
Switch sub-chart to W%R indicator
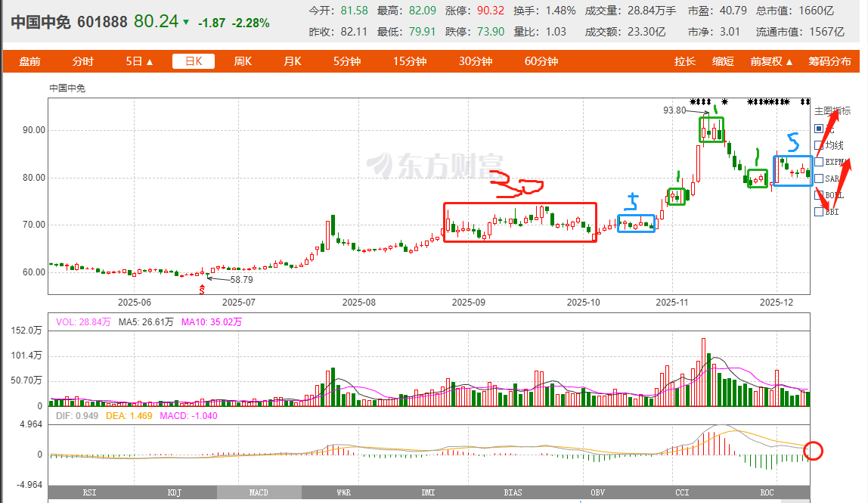pos(344,492)
